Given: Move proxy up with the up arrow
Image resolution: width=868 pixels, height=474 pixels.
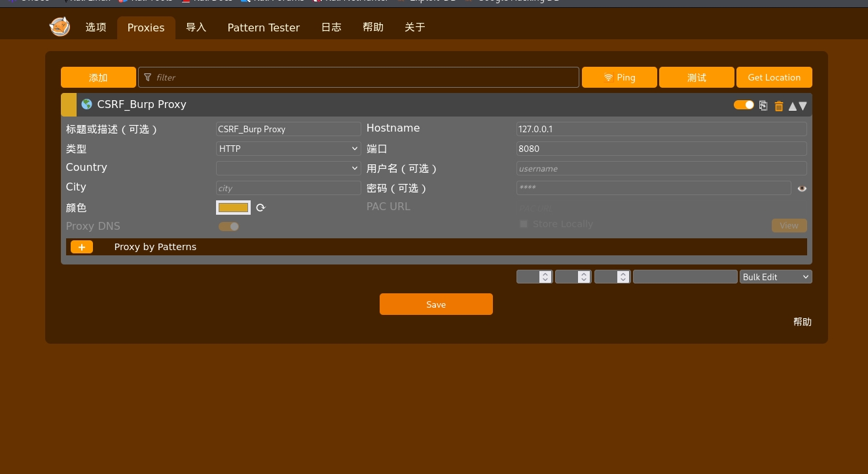Looking at the screenshot, I should 793,106.
